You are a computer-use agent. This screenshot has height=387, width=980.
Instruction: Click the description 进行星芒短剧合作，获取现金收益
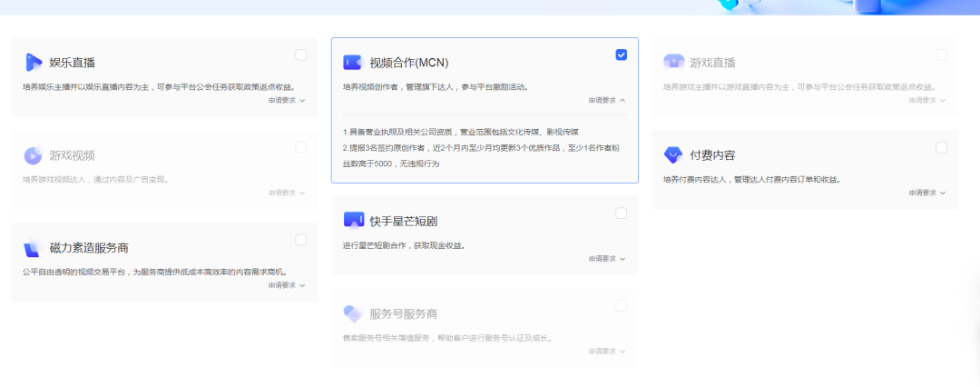[x=404, y=245]
